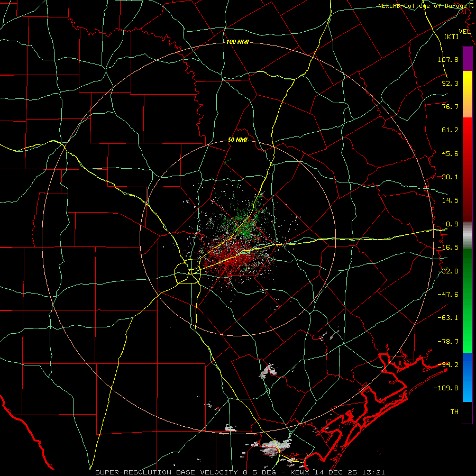Pick the blue segment of the color bar
The width and height of the screenshot is (476, 476).
(467, 377)
